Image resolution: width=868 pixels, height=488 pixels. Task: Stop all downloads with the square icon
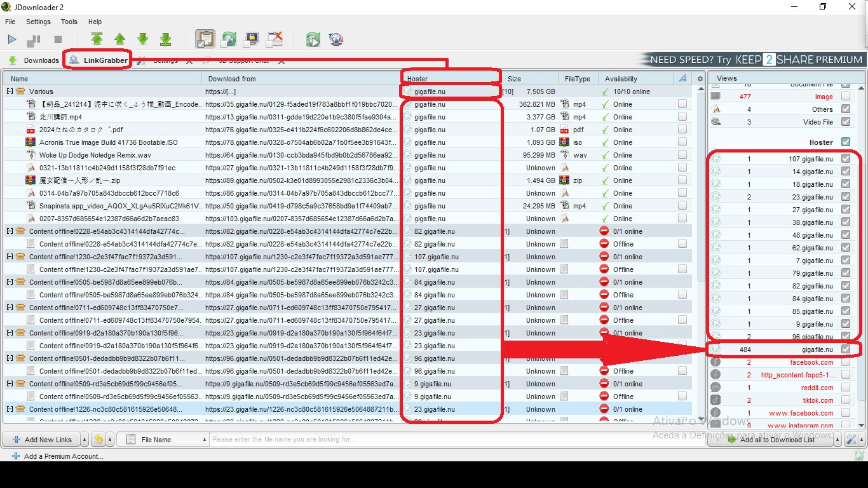click(x=58, y=39)
